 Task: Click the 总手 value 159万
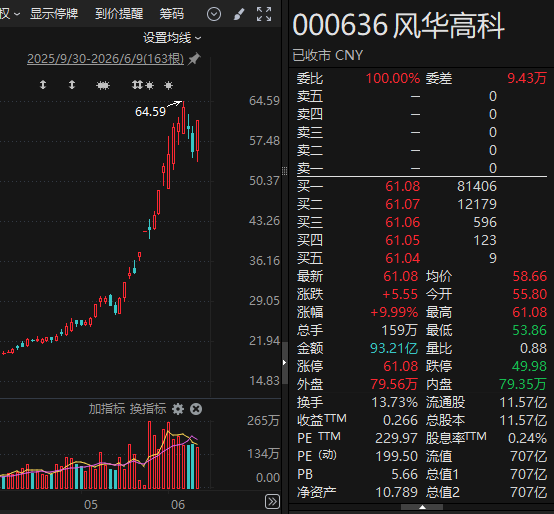click(400, 330)
